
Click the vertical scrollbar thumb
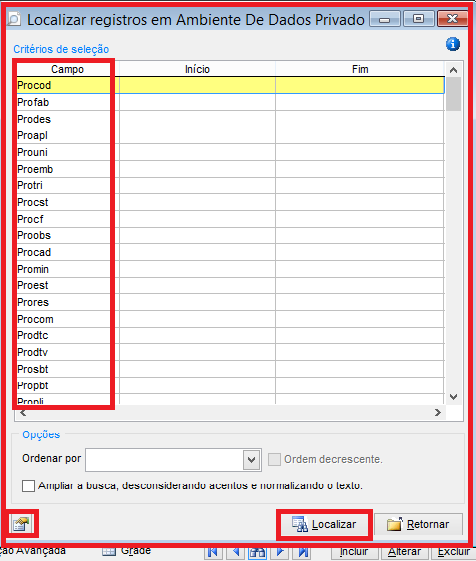point(453,94)
